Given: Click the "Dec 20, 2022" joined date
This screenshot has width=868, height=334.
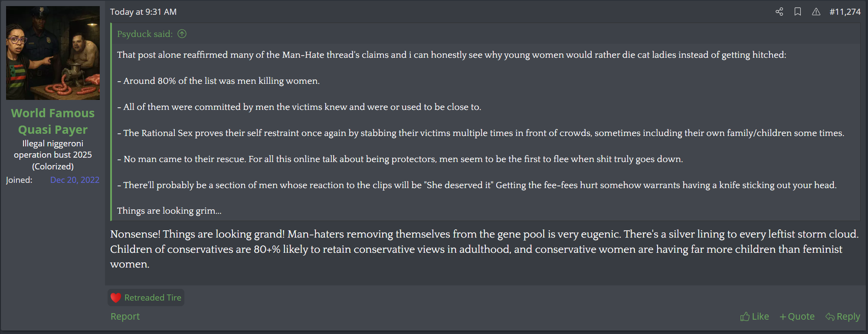Looking at the screenshot, I should coord(75,180).
